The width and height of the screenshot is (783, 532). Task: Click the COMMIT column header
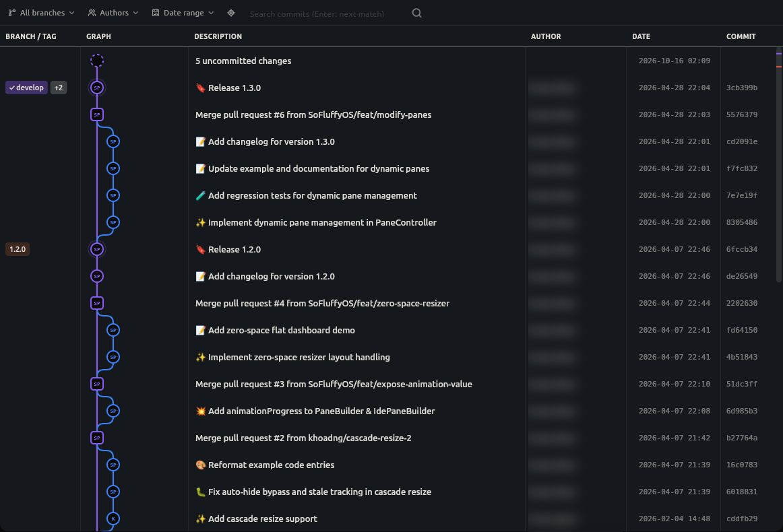pyautogui.click(x=741, y=36)
